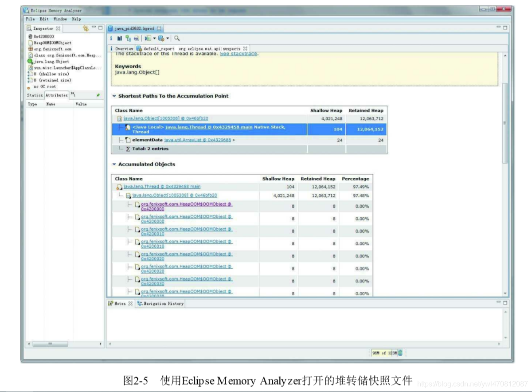Open OOMObject @ 0x4200028 link
This screenshot has width=532, height=392.
[186, 268]
